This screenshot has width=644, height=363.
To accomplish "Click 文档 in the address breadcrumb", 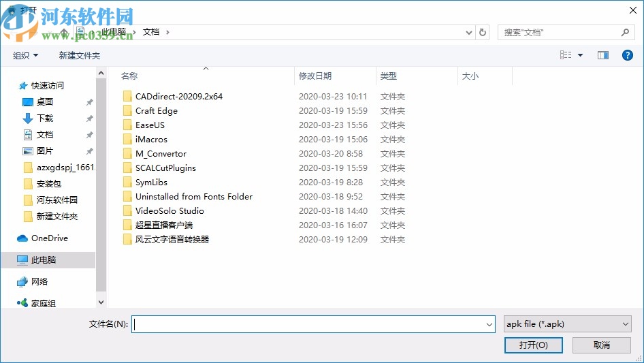I will (x=150, y=32).
